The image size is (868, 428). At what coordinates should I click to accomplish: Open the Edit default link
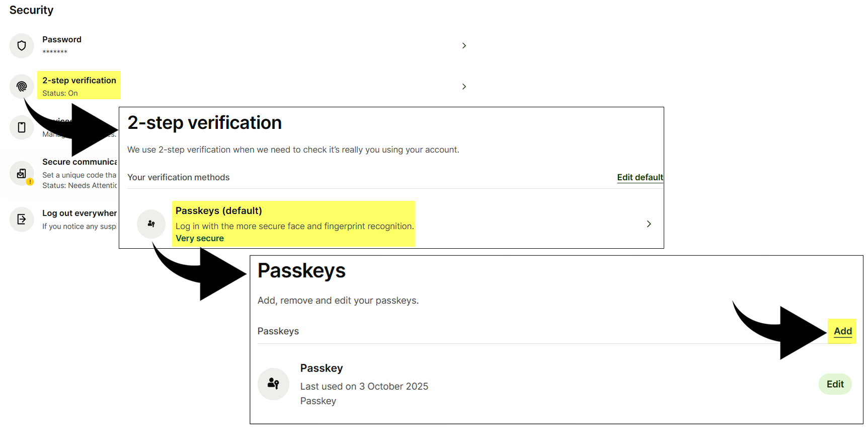point(640,177)
